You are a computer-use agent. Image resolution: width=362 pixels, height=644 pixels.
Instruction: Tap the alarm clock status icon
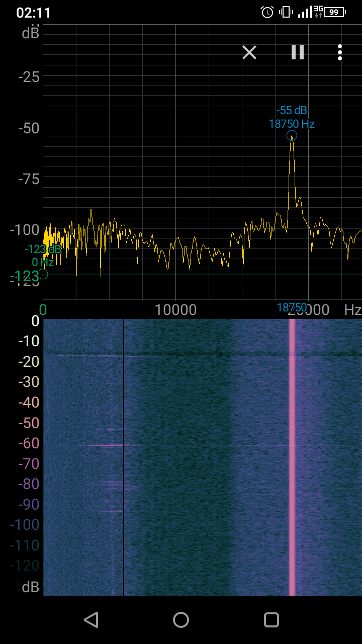[x=267, y=12]
